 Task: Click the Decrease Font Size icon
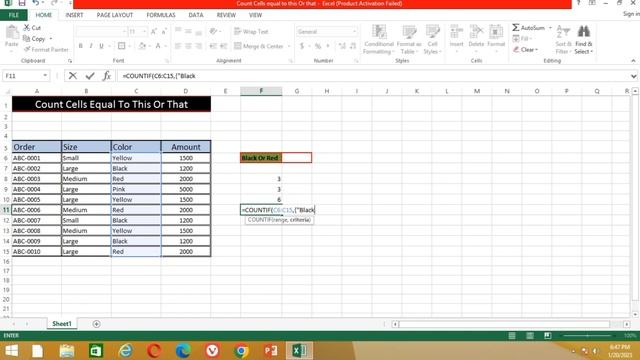pyautogui.click(x=164, y=31)
